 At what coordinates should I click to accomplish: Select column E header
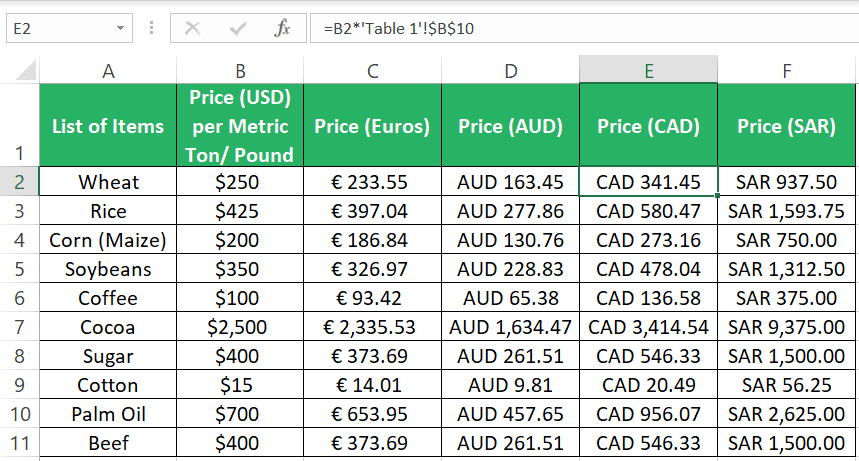(648, 70)
